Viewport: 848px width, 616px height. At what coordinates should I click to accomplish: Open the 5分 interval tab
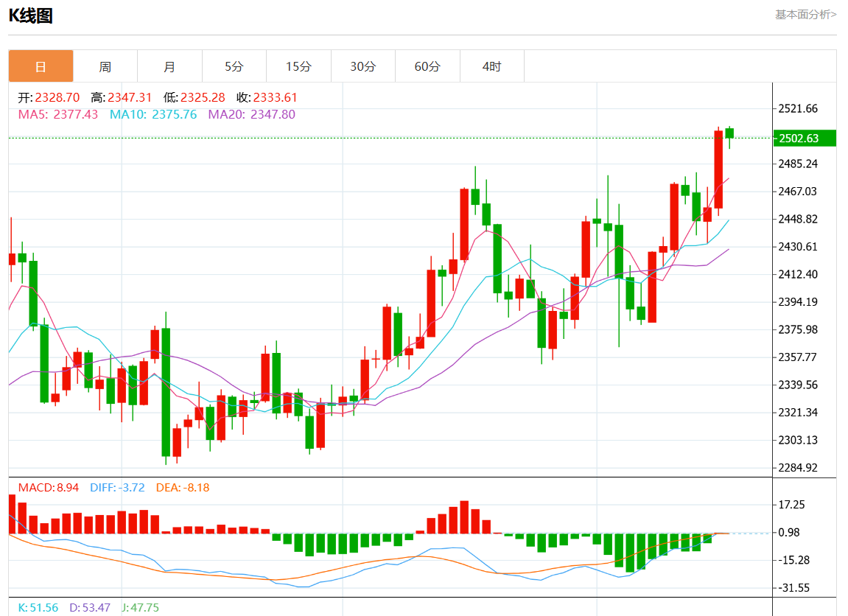click(x=234, y=66)
